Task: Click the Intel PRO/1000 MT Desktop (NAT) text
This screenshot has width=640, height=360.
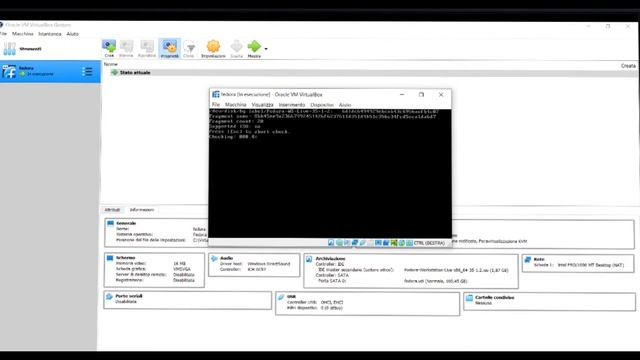Action: (591, 265)
